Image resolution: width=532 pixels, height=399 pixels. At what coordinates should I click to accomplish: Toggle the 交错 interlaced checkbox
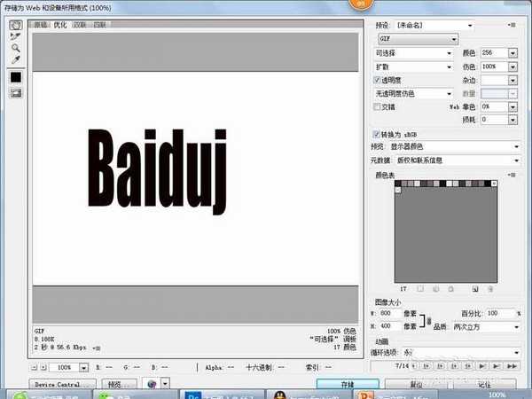(x=377, y=107)
